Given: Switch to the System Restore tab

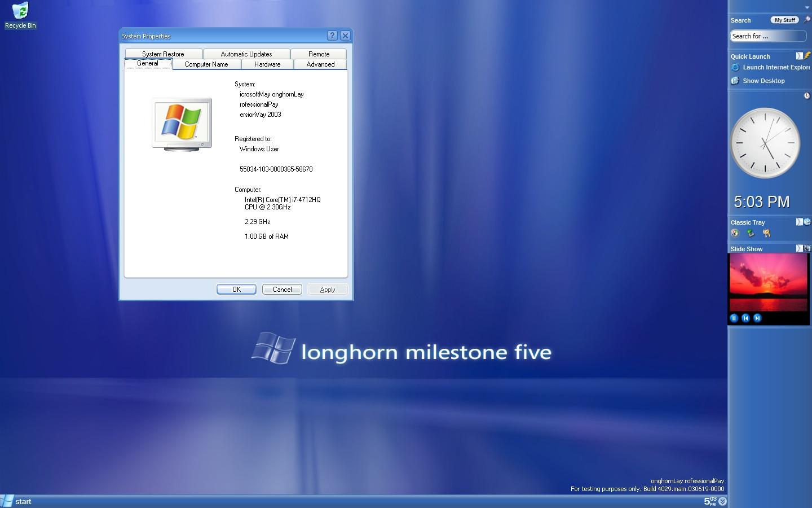Looking at the screenshot, I should [163, 54].
